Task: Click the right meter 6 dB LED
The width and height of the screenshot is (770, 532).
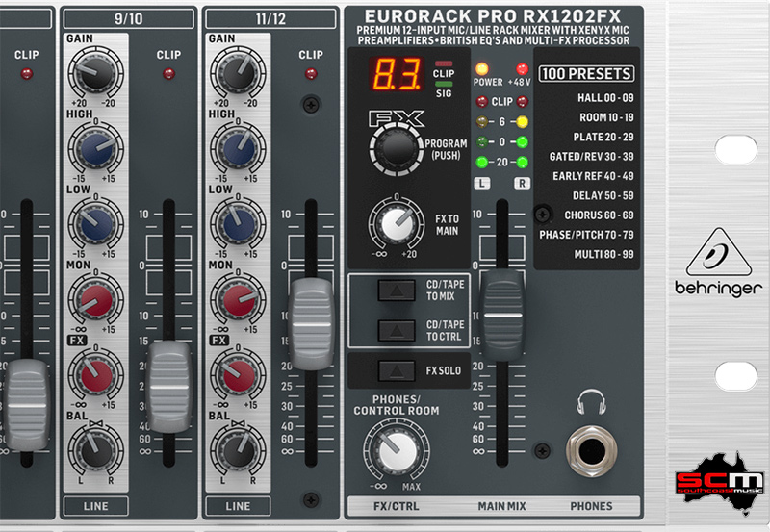Action: (x=522, y=122)
